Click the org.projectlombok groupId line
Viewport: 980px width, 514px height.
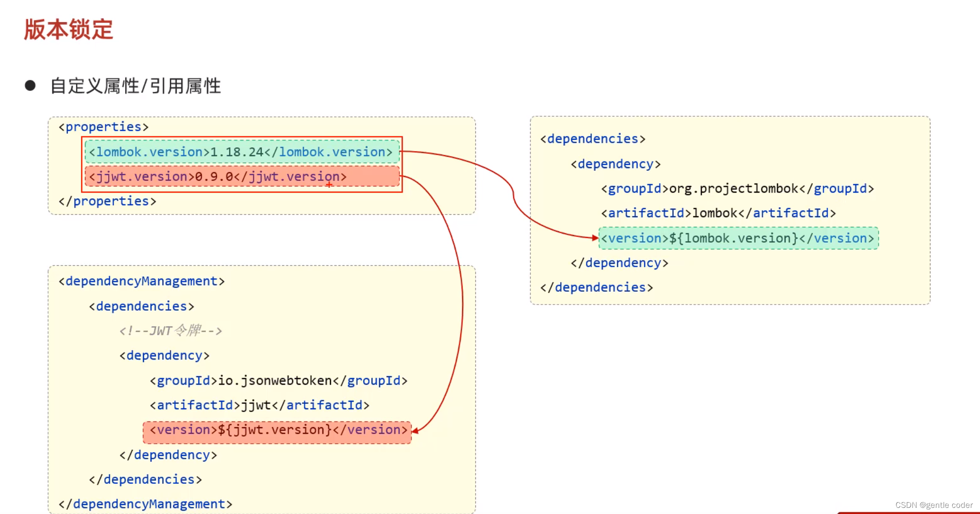click(x=737, y=189)
